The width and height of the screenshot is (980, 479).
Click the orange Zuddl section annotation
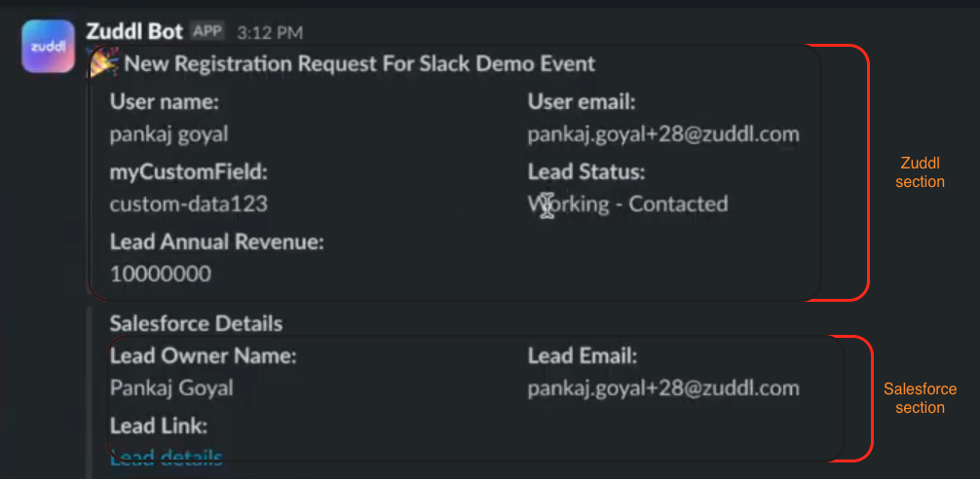[921, 172]
